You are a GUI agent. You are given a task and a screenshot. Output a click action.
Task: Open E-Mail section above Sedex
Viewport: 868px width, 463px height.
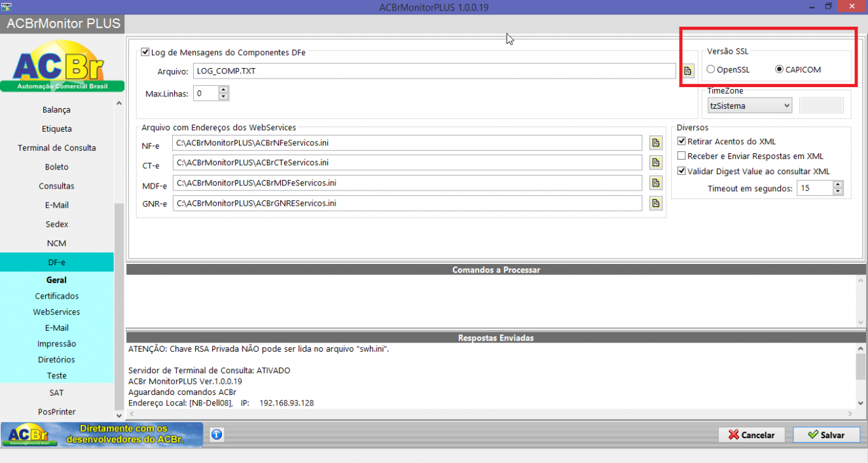56,205
